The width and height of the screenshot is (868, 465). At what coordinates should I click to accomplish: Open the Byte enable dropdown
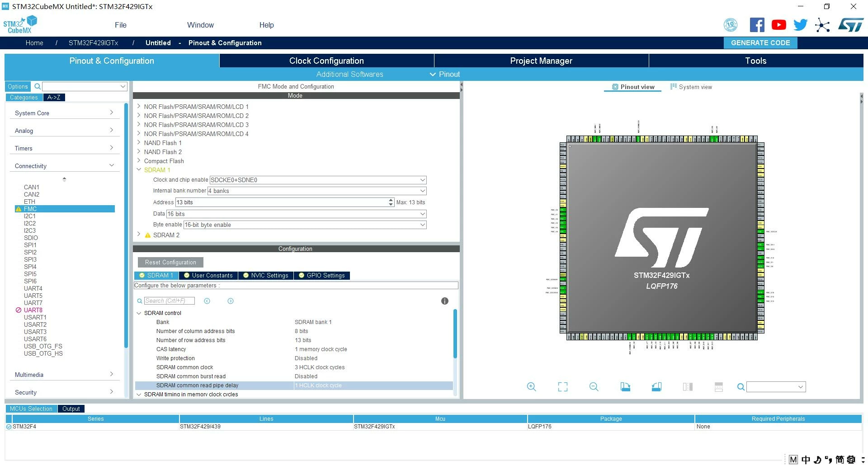click(305, 225)
